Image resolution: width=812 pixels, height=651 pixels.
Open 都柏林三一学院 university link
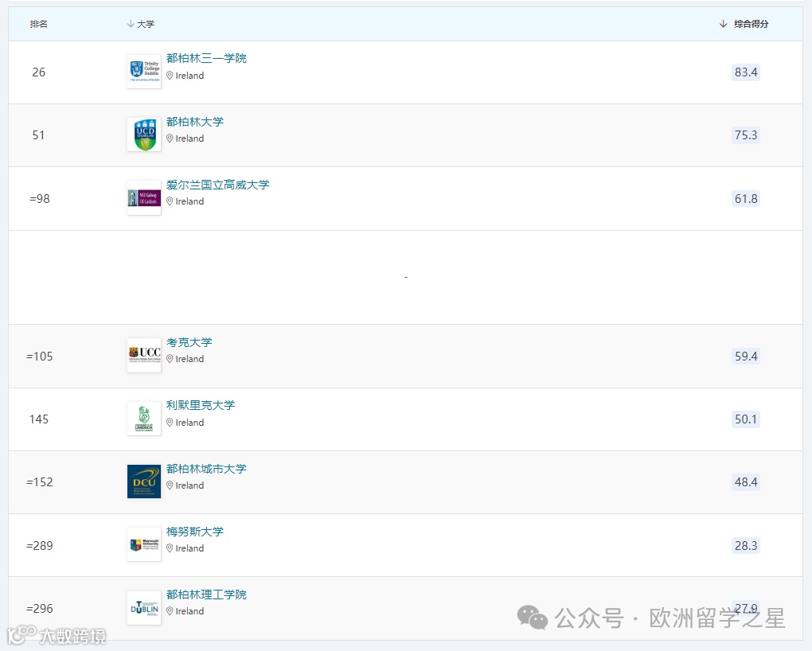tap(206, 59)
